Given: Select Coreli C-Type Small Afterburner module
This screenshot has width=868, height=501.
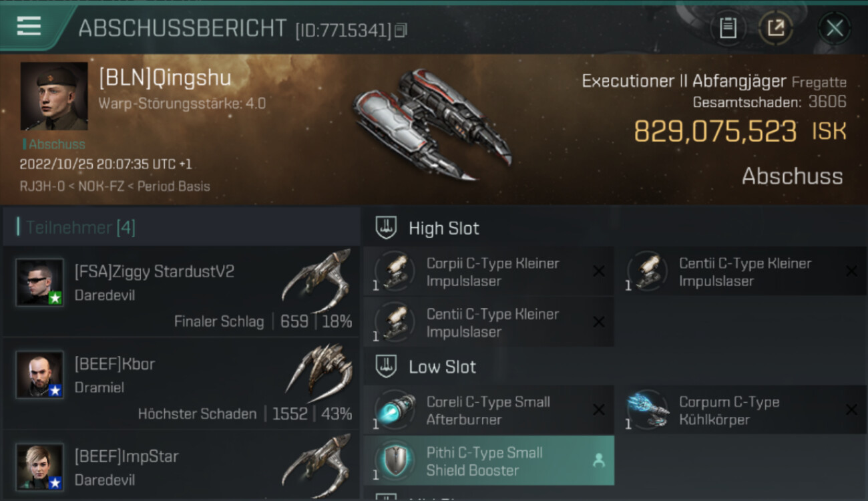Looking at the screenshot, I should (x=489, y=410).
